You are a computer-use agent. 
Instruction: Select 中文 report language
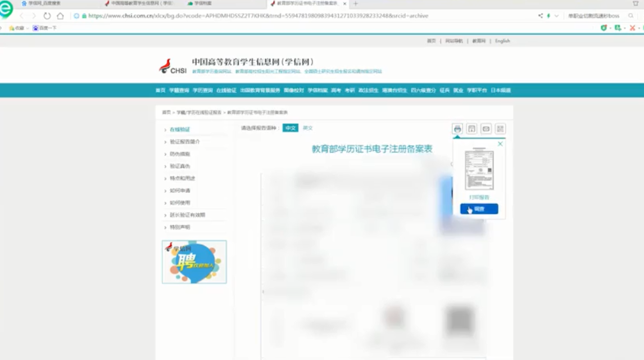tap(291, 128)
